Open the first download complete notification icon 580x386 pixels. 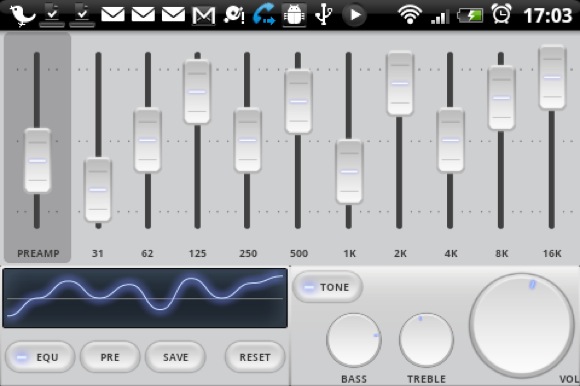coord(52,15)
